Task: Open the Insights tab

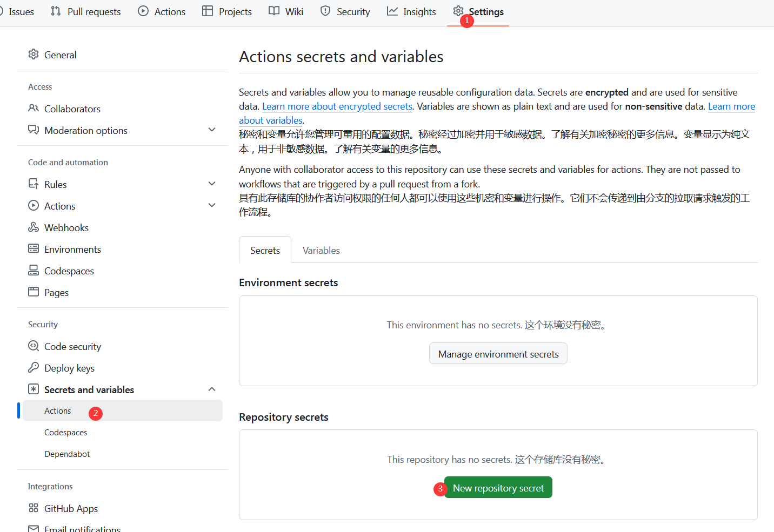Action: click(411, 11)
